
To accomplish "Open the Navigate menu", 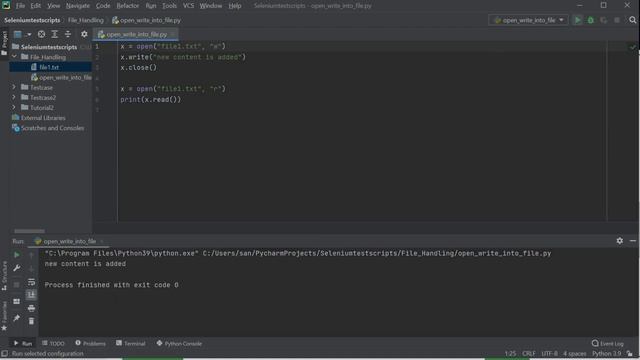I will point(78,6).
